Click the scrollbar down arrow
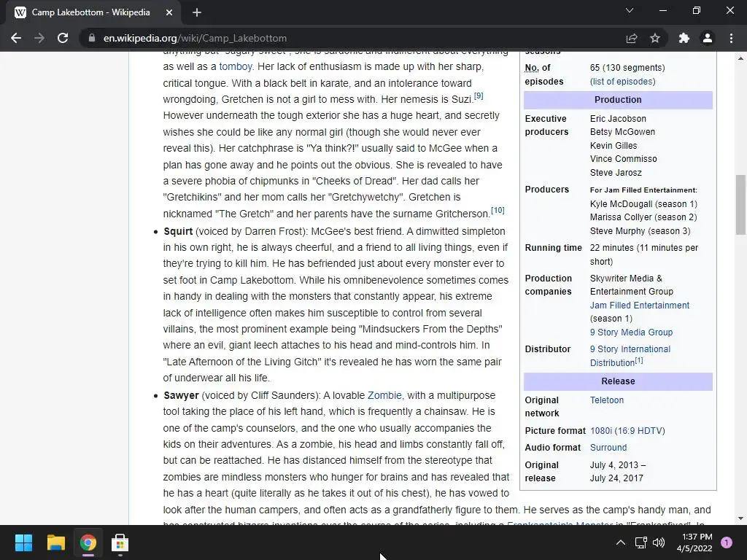The width and height of the screenshot is (747, 560). (x=740, y=518)
